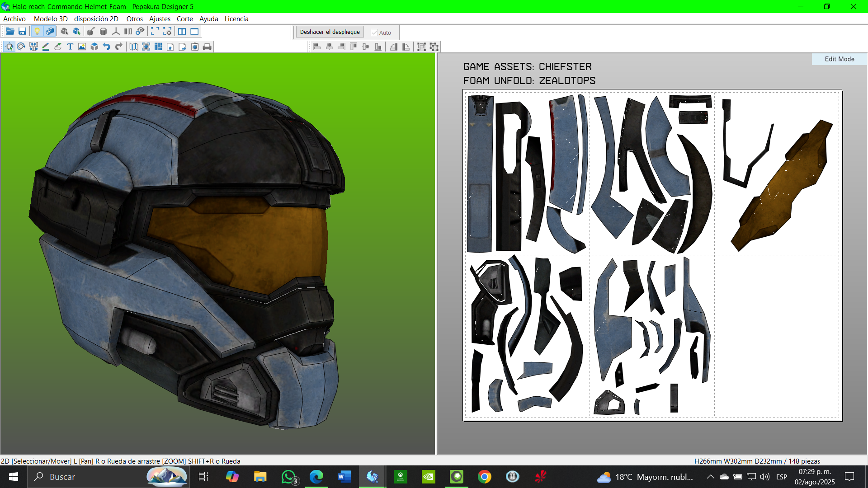Click the group parts icon

[421, 47]
